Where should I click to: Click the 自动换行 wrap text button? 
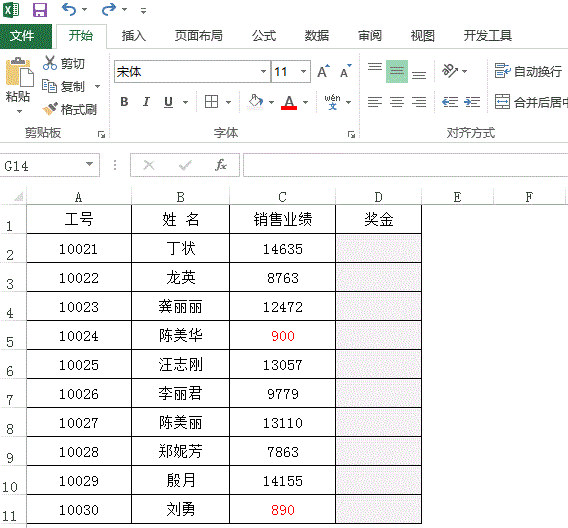pyautogui.click(x=528, y=71)
